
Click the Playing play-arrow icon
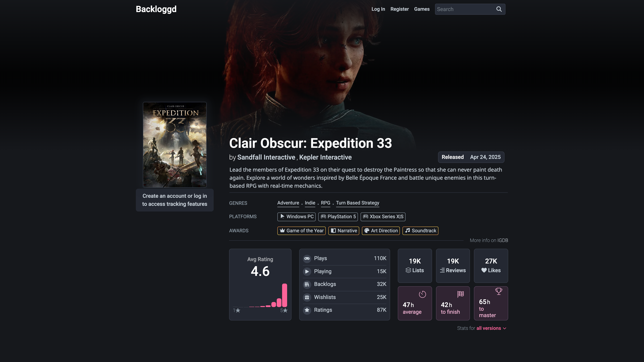tap(307, 271)
